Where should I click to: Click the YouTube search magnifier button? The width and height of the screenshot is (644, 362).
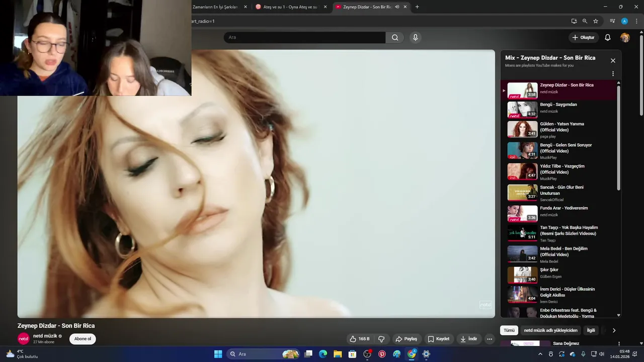tap(395, 37)
